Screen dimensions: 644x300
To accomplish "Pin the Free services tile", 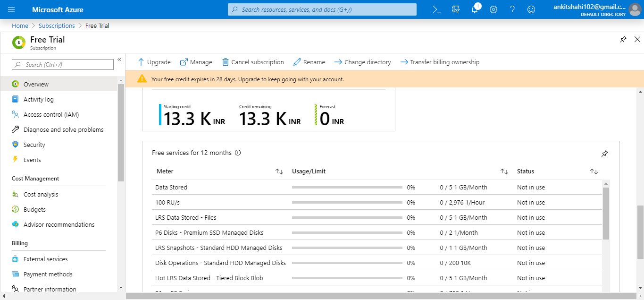I will pos(605,154).
